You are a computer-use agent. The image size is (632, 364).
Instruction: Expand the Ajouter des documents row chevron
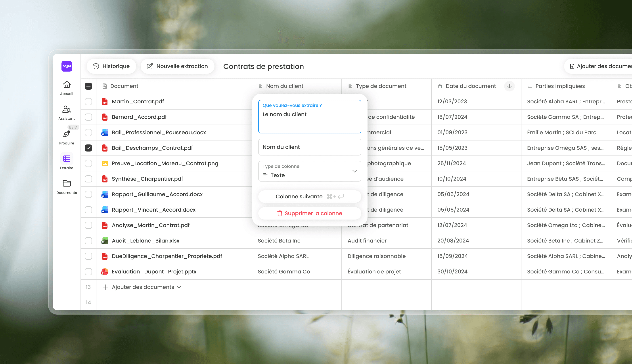[179, 287]
